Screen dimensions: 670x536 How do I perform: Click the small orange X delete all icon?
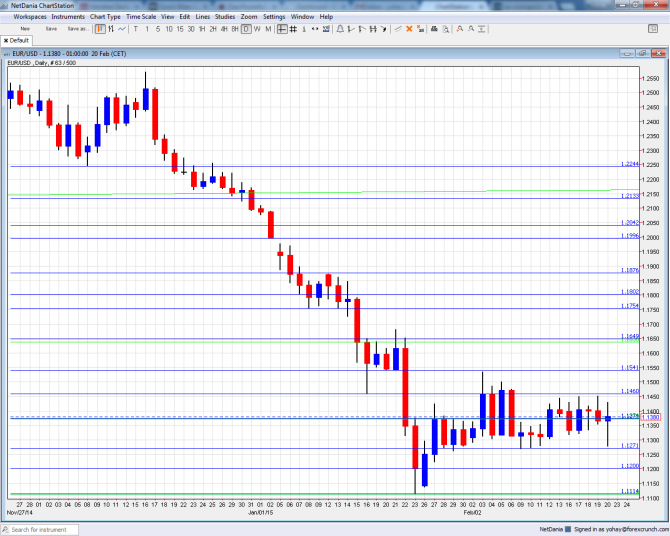[x=420, y=29]
